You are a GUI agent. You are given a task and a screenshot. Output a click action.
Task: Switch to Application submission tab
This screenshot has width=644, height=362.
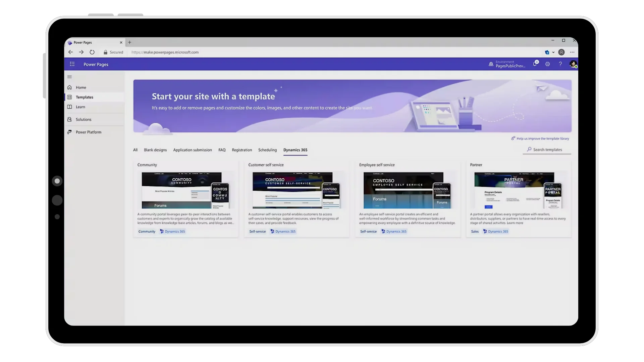tap(193, 150)
